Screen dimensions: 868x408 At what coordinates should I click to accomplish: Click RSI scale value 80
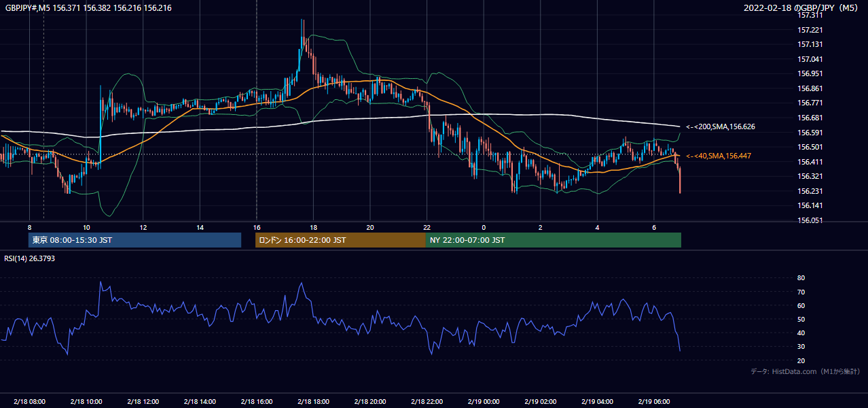click(x=801, y=278)
